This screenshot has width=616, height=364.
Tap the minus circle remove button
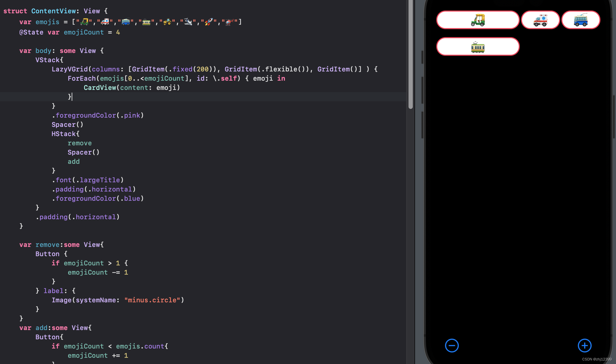click(452, 346)
